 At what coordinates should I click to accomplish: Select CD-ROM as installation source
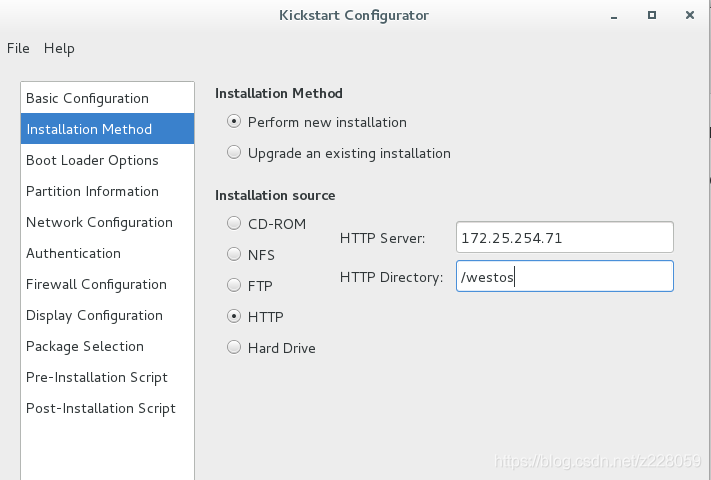[234, 224]
